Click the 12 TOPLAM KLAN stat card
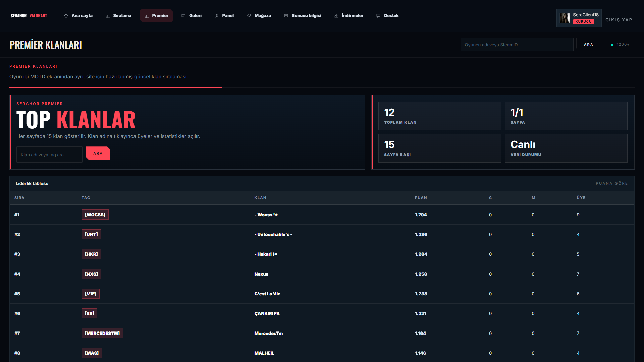 [x=440, y=116]
